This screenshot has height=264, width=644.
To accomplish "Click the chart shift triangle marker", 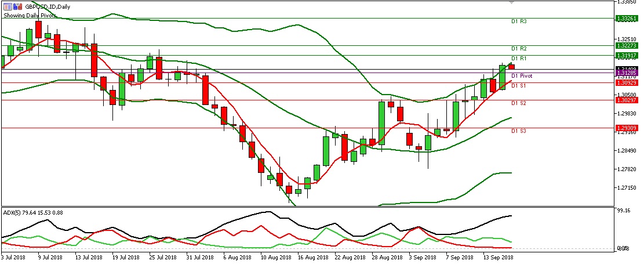I will tap(511, 3).
